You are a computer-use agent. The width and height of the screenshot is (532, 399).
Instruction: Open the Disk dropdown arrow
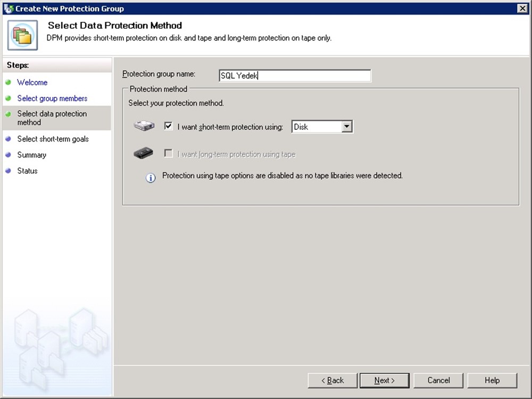(x=347, y=127)
